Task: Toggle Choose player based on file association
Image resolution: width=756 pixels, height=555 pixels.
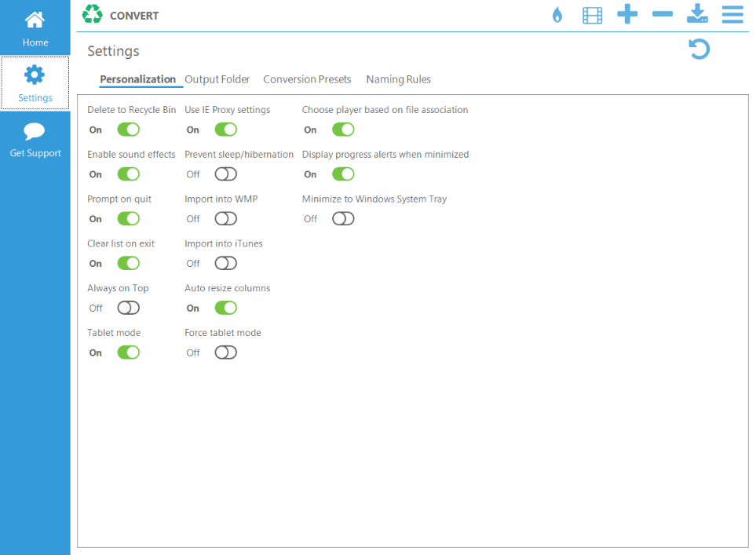Action: click(x=343, y=130)
